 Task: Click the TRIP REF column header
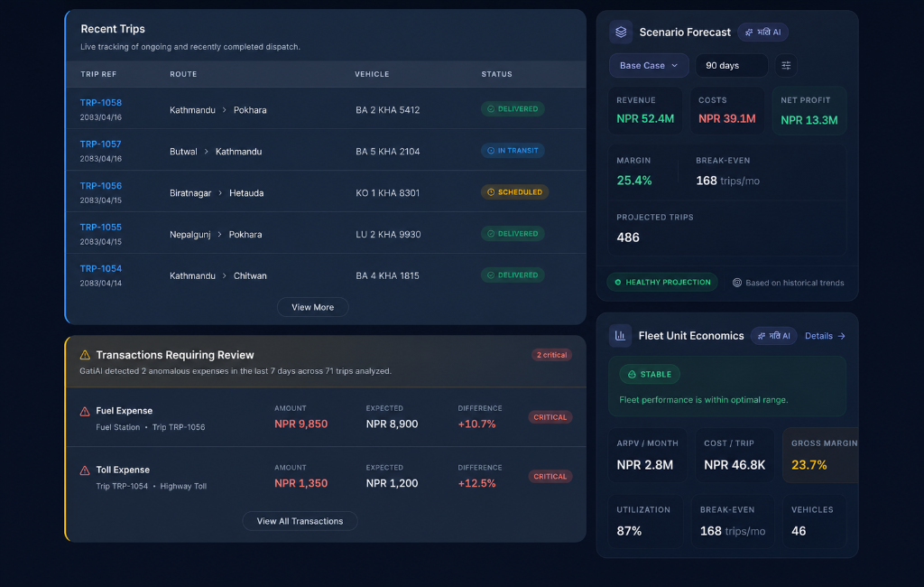click(98, 74)
